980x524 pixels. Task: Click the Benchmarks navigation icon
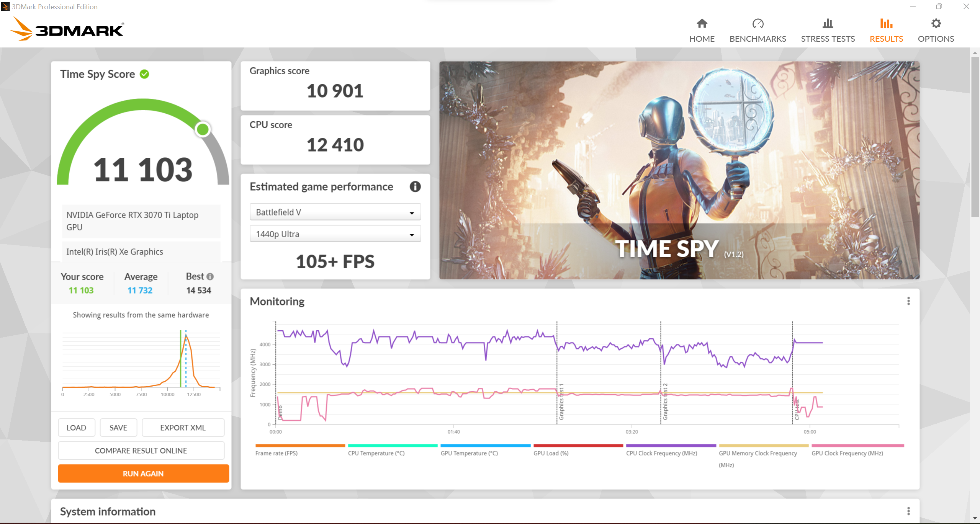[756, 23]
